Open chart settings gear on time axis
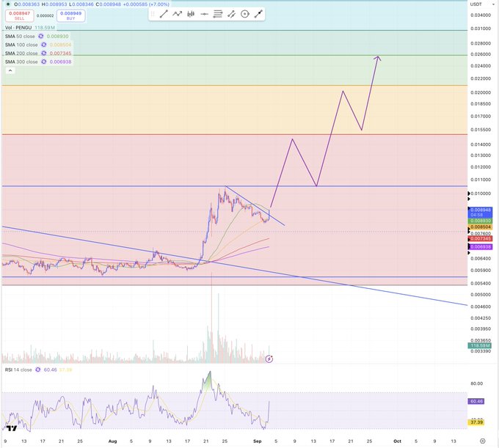Screen dimensions: 499x448 click(482, 441)
